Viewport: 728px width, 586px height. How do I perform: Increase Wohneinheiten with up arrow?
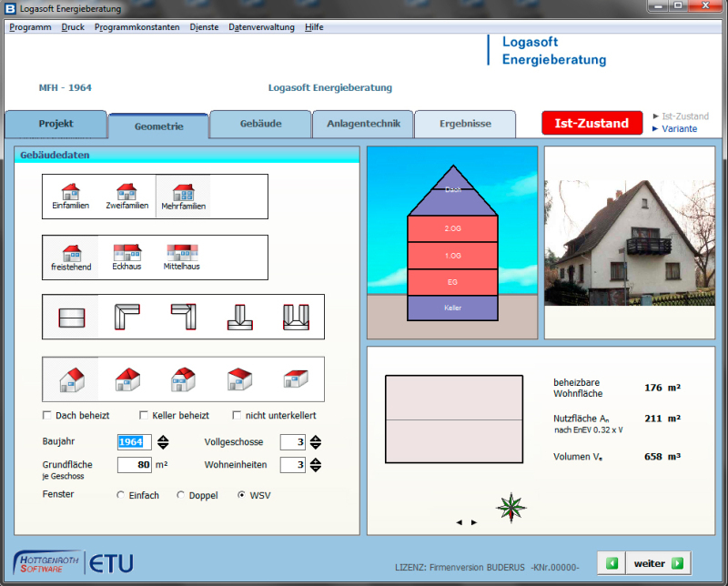click(316, 461)
